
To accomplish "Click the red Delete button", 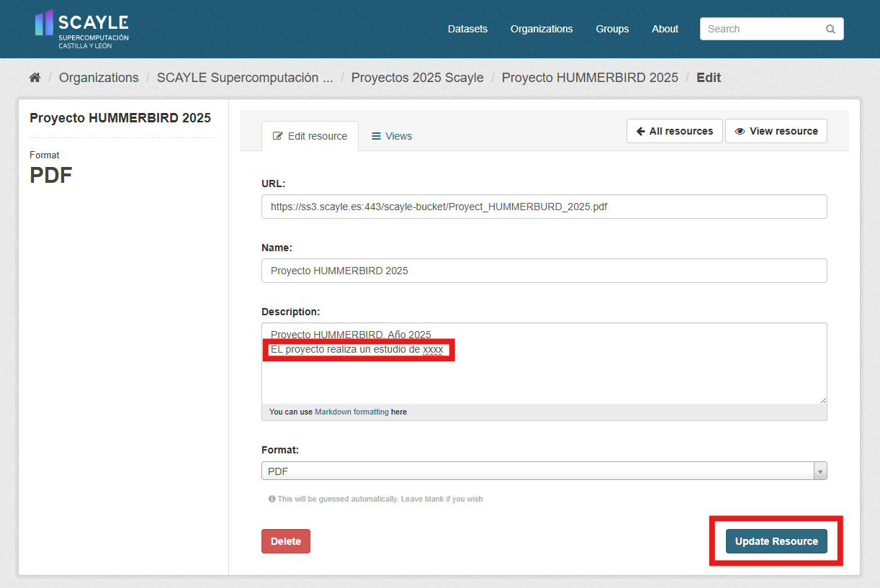I will point(286,541).
